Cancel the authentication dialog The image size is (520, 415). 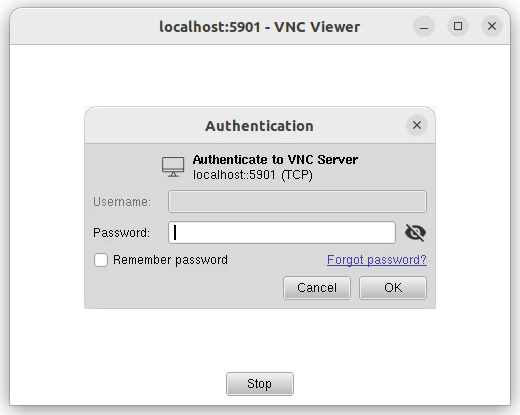317,288
